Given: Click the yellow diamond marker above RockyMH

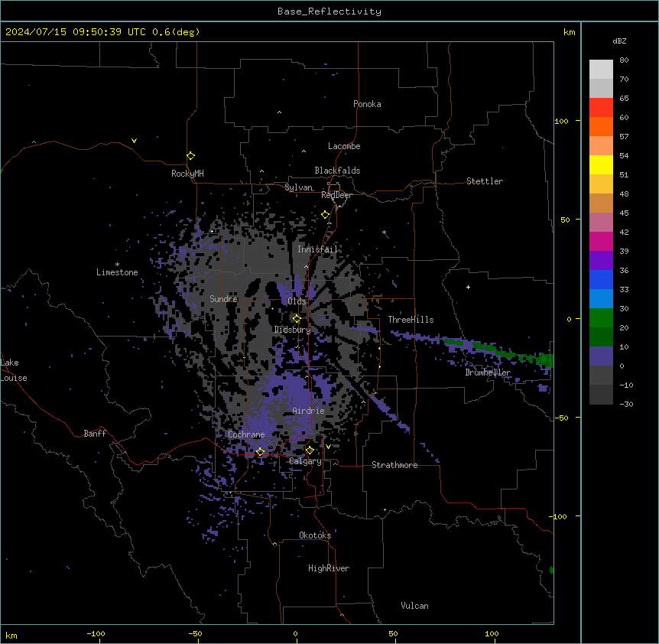Looking at the screenshot, I should tap(190, 156).
